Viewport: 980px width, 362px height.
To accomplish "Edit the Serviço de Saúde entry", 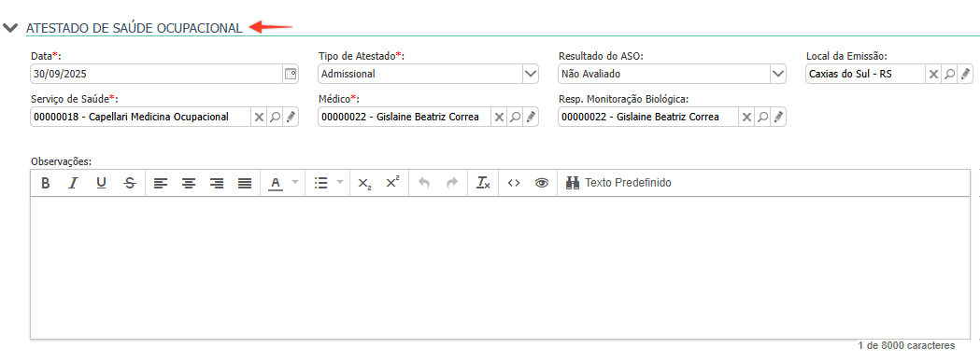I will pyautogui.click(x=291, y=117).
